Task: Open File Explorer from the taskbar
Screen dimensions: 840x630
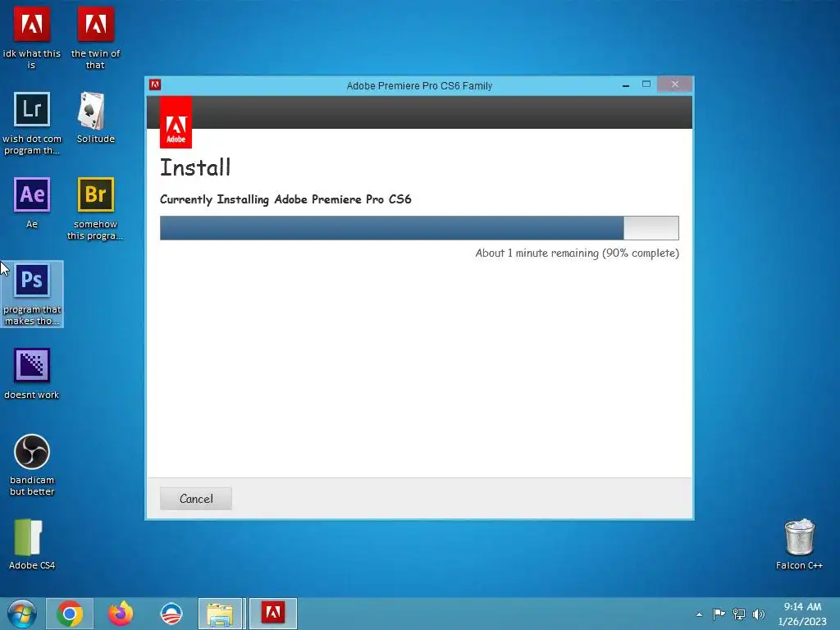Action: 221,614
